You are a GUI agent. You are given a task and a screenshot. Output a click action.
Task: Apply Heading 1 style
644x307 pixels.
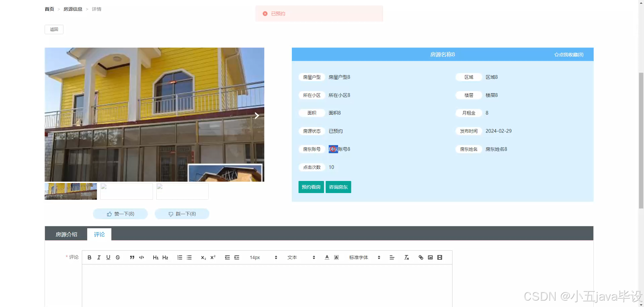pyautogui.click(x=156, y=257)
